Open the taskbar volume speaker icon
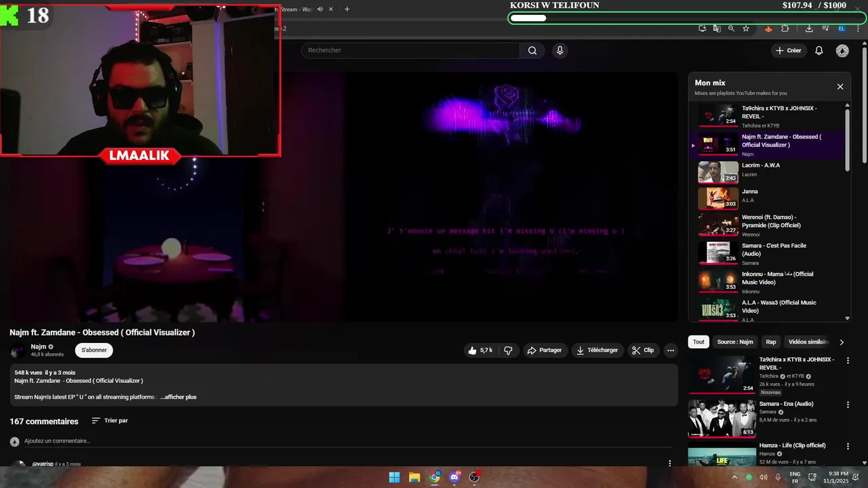Viewport: 868px width, 488px height. pos(764,477)
